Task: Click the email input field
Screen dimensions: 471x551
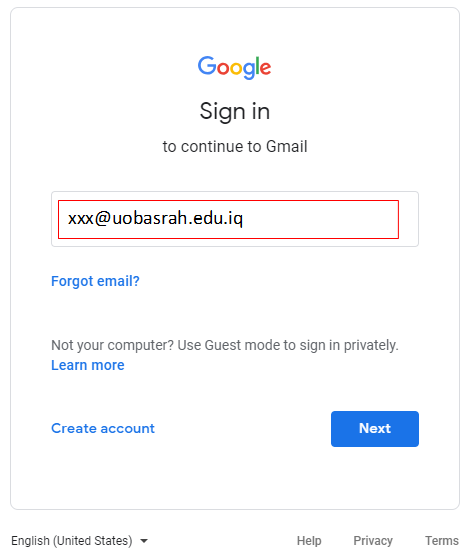Action: tap(235, 219)
